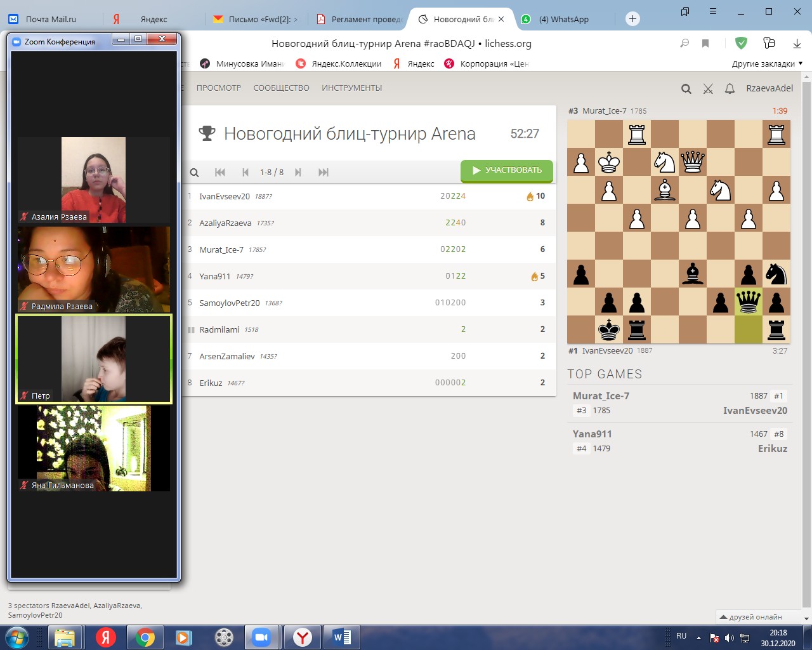The image size is (812, 650).
Task: Jump to first standings page
Action: pos(220,173)
